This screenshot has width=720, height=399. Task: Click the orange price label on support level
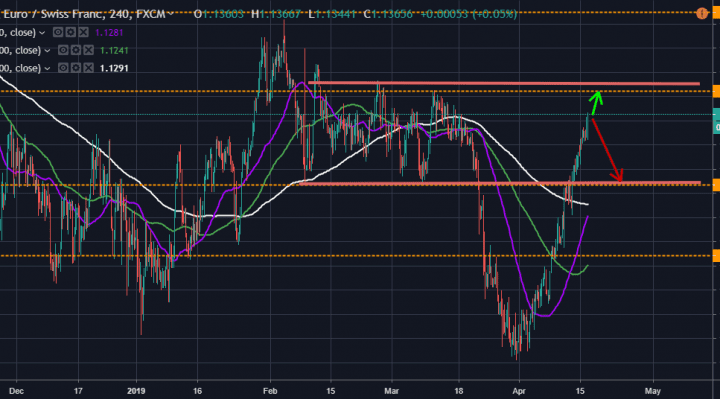point(716,185)
